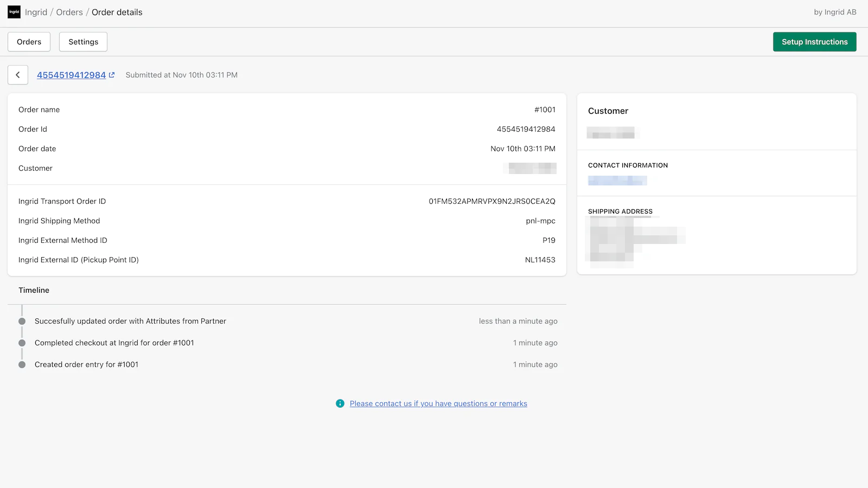Click Ingrid External ID (Pickup Point ID) label

78,260
